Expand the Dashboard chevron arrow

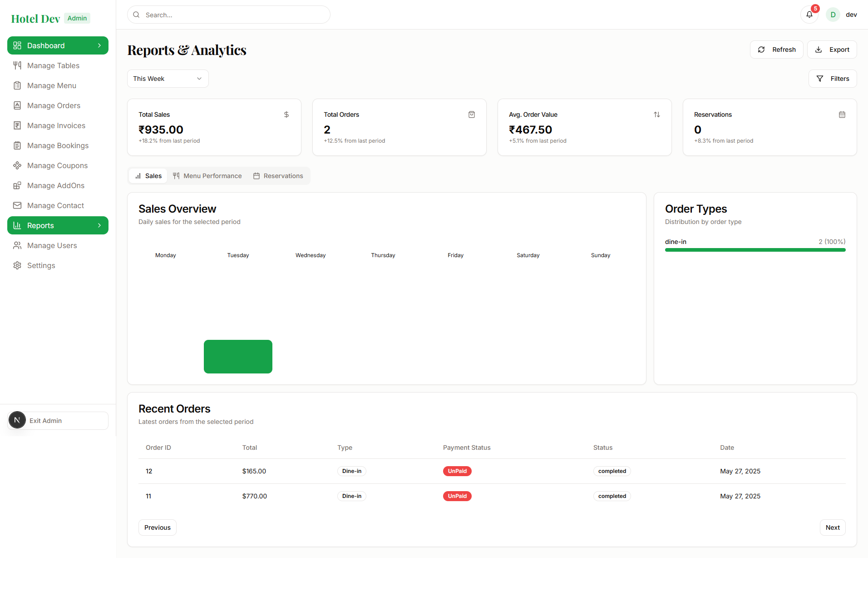[99, 45]
